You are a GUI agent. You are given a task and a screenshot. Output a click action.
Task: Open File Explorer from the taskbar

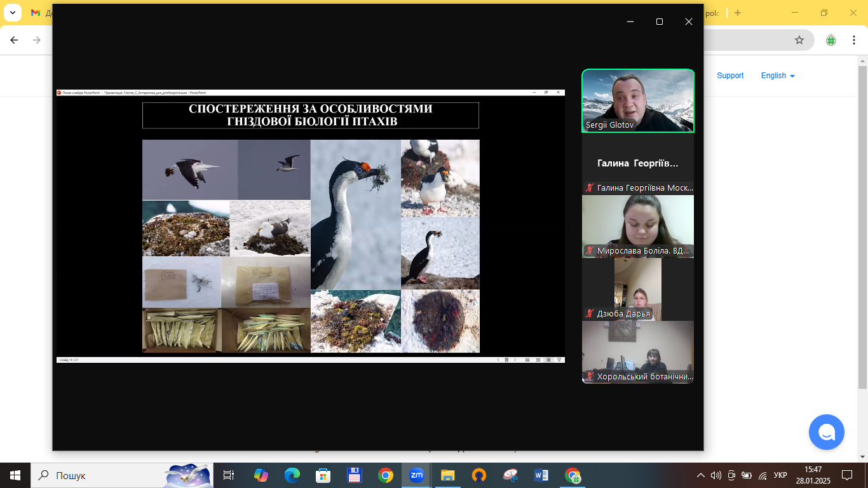point(448,475)
